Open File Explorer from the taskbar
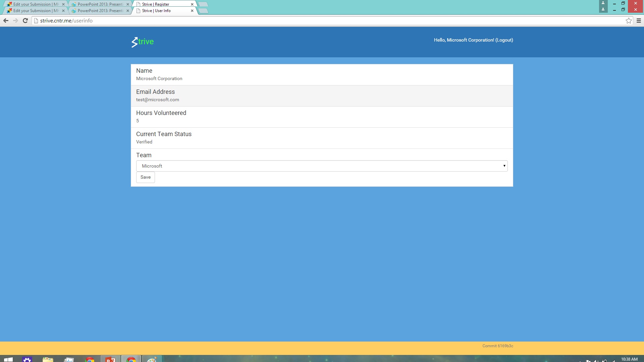644x362 pixels. point(48,359)
